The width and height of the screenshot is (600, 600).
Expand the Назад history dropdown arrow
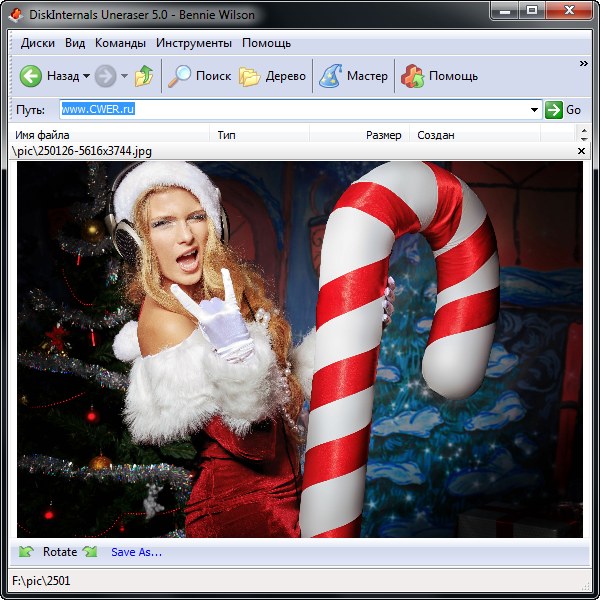coord(86,76)
